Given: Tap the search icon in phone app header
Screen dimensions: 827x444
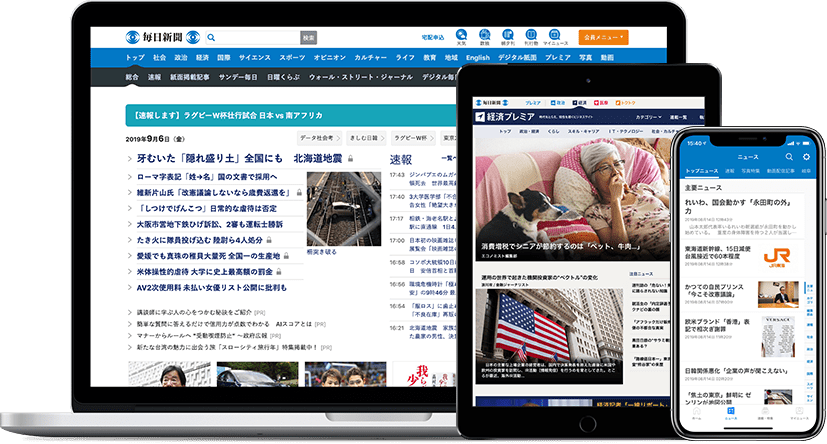Looking at the screenshot, I should [x=790, y=157].
